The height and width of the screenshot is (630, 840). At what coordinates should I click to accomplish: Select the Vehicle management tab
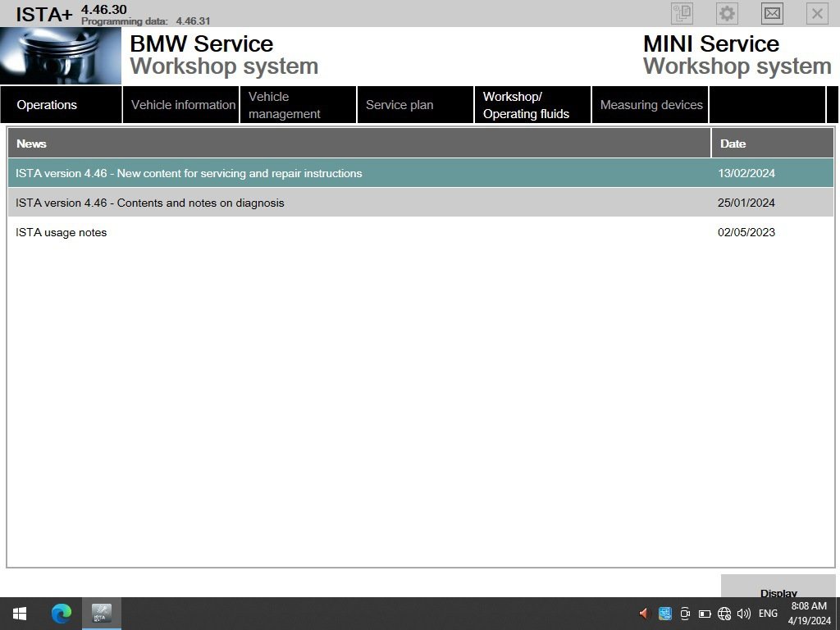coord(299,105)
